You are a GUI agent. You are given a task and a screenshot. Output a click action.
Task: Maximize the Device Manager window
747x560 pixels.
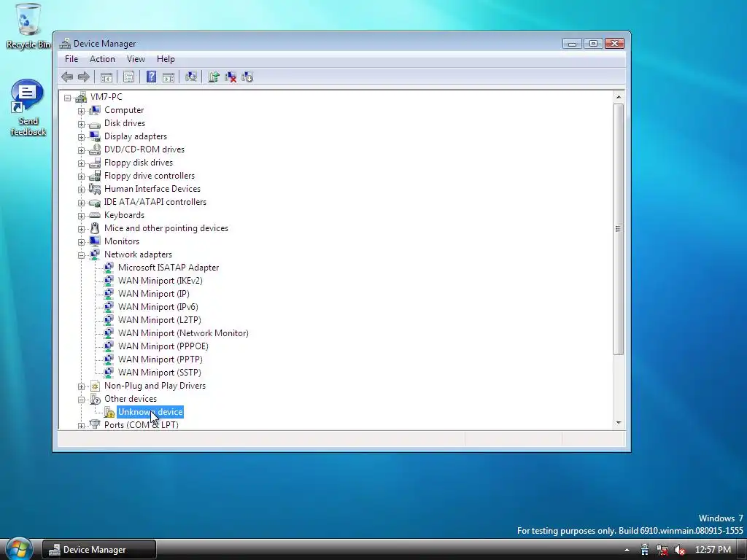tap(593, 43)
